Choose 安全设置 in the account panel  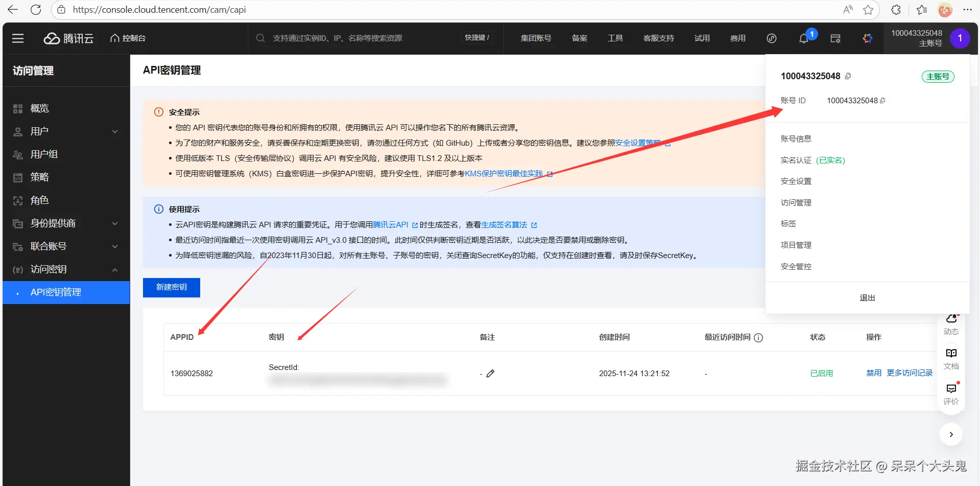[796, 181]
